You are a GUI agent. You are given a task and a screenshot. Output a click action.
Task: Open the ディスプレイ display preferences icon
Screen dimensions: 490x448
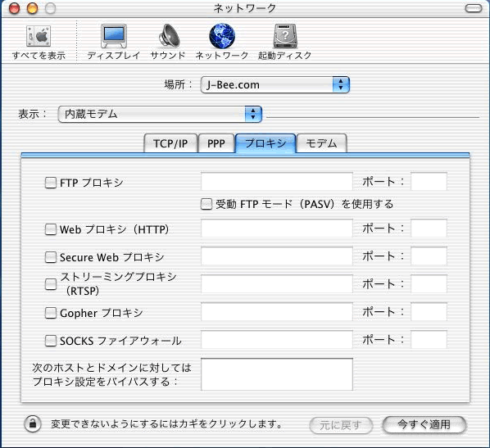pyautogui.click(x=113, y=36)
